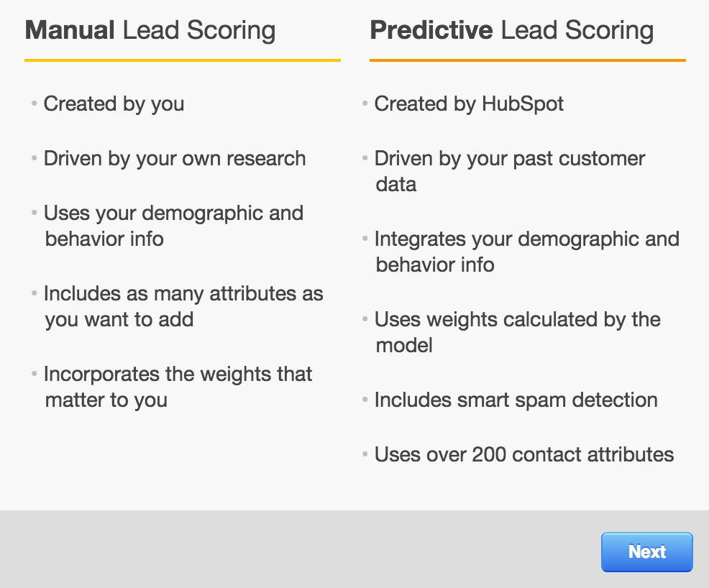Select 'Includes as many attributes as you want'
The height and width of the screenshot is (588, 709).
[x=183, y=306]
